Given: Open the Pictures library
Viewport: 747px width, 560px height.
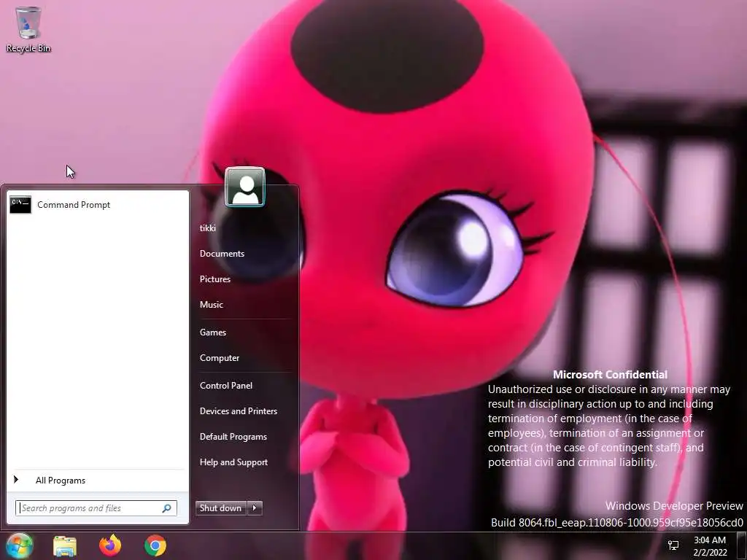Looking at the screenshot, I should point(215,279).
